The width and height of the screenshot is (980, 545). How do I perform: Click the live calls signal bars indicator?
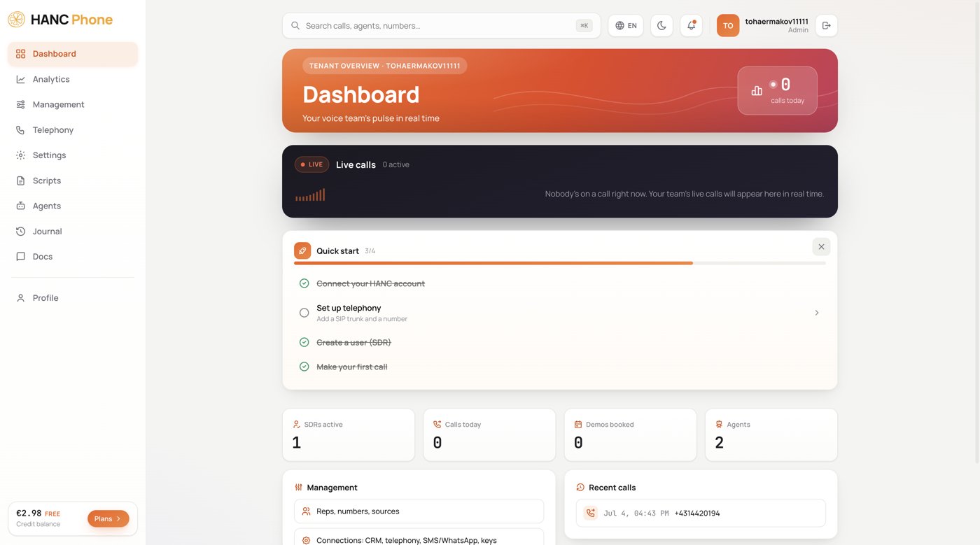[x=310, y=194]
